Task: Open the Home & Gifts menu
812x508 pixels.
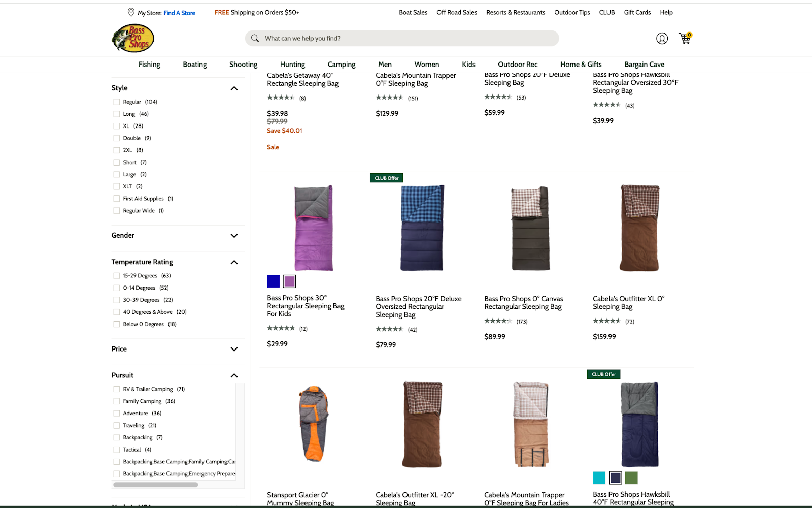Action: click(x=581, y=65)
